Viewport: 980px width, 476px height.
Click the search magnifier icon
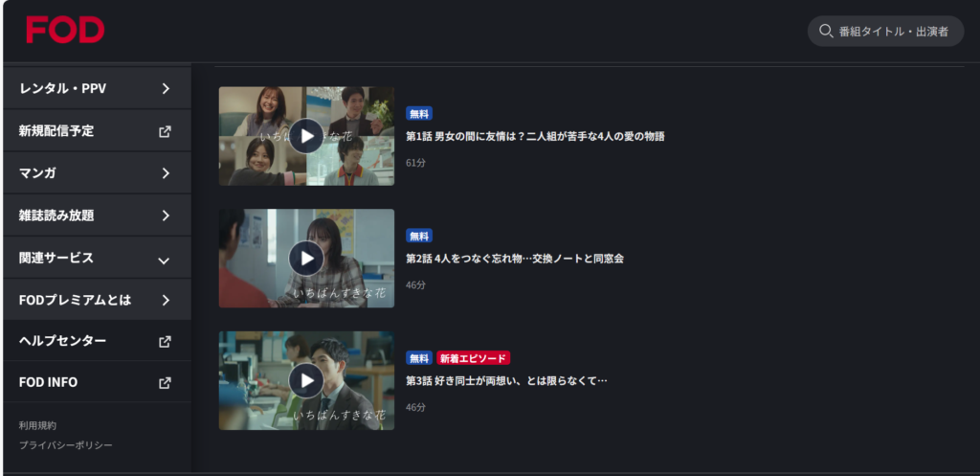pos(826,31)
